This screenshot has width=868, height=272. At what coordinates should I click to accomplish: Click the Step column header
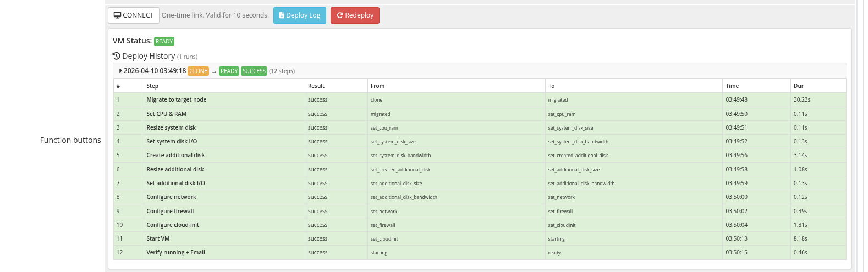[152, 86]
